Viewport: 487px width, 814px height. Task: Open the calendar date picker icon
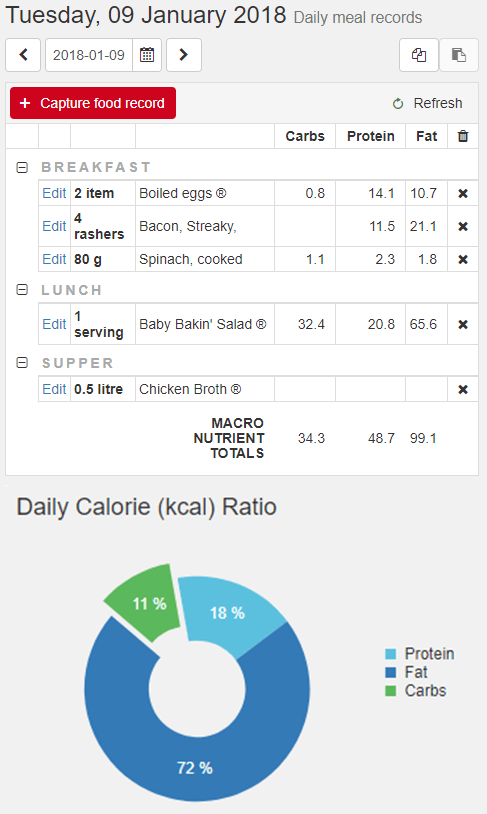click(x=147, y=55)
